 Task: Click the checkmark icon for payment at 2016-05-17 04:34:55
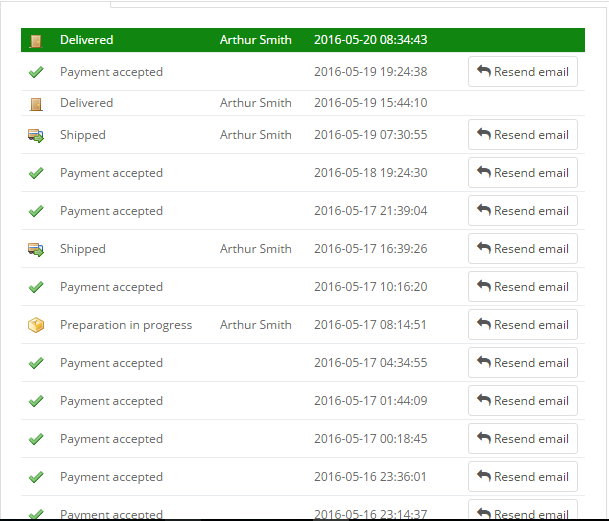click(x=36, y=363)
